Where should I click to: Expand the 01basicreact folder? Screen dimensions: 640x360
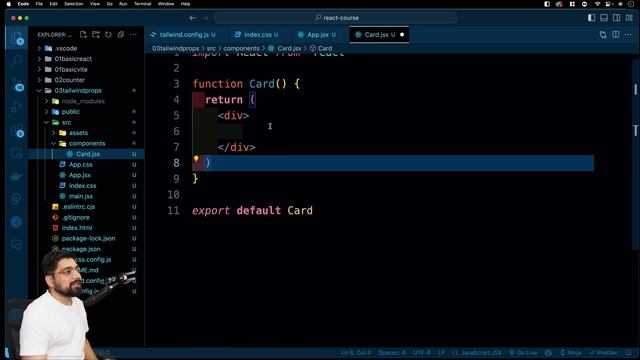point(86,59)
